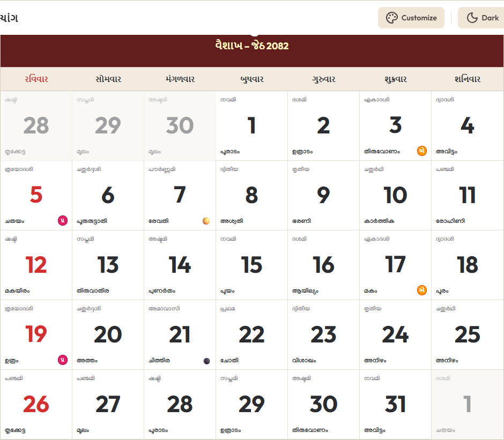
Task: Select the red Sunday date 19
Action: pyautogui.click(x=36, y=334)
